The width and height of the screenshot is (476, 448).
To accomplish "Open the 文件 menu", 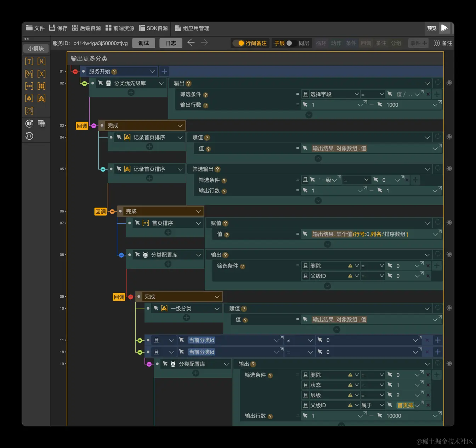I will (35, 28).
